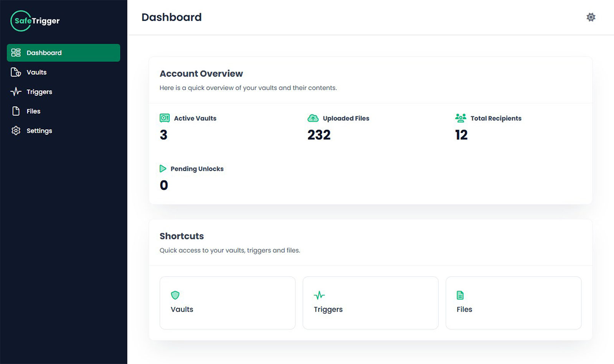Click the Pending Unlocks play icon
This screenshot has height=364, width=614.
coord(163,168)
